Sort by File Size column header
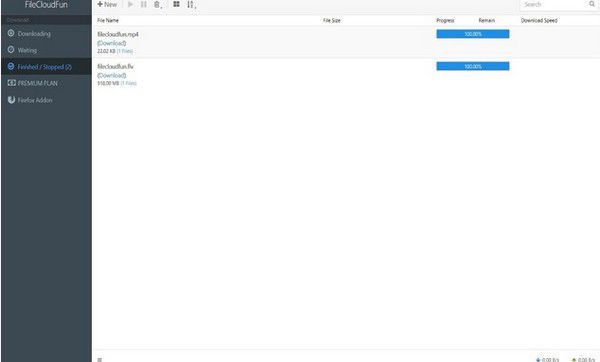The height and width of the screenshot is (362, 600). click(331, 20)
